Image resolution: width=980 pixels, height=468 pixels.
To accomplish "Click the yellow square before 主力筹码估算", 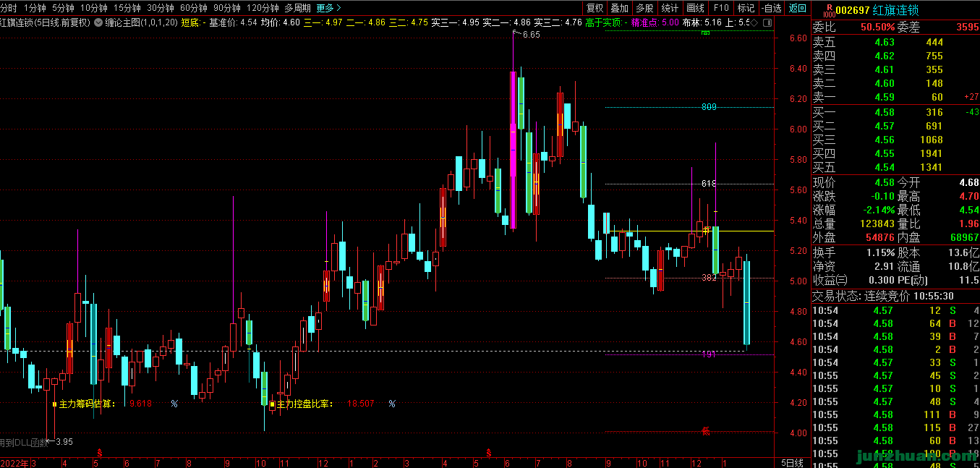I will point(54,404).
